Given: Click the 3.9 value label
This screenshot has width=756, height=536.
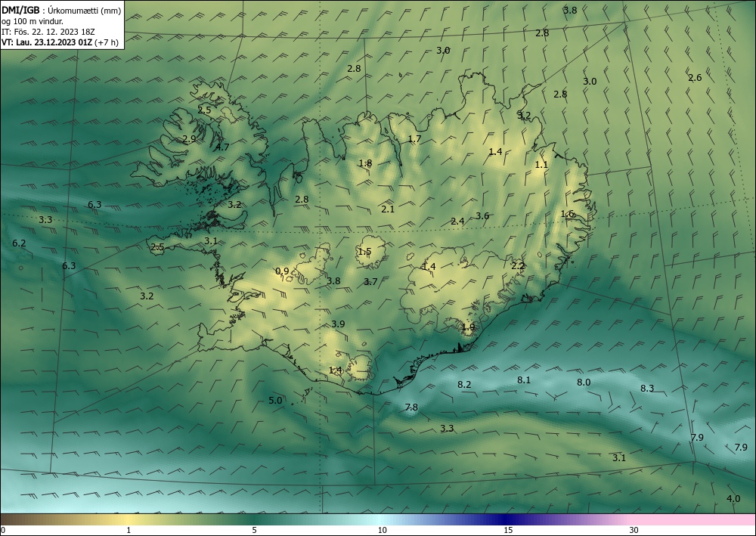Looking at the screenshot, I should coord(338,324).
